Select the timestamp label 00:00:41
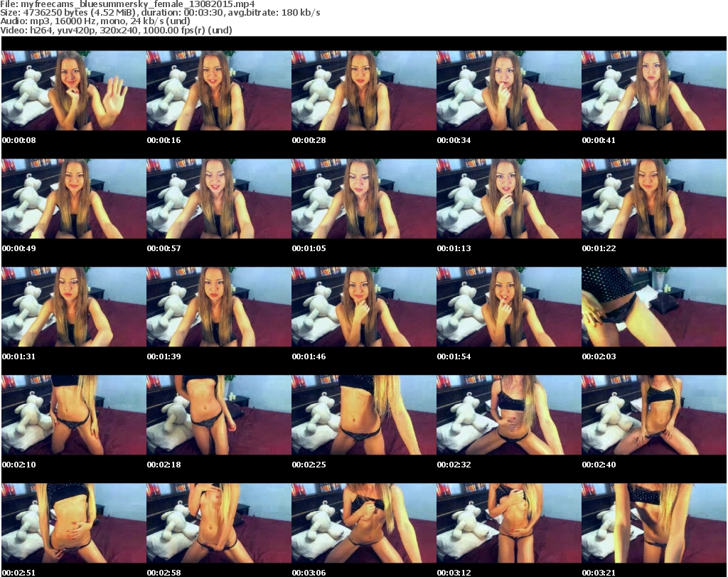The width and height of the screenshot is (728, 577). tap(599, 140)
